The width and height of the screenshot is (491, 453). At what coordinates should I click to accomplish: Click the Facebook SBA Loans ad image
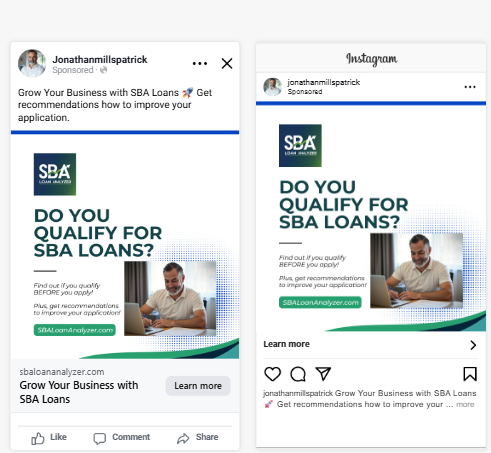click(x=125, y=245)
